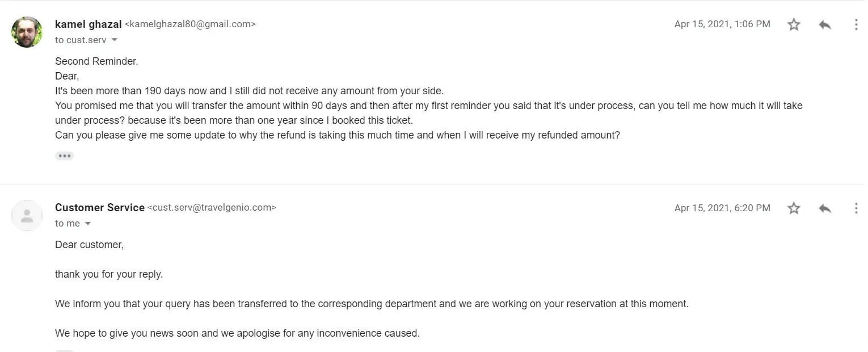This screenshot has height=352, width=868.
Task: Click the cust.serv@travelgenio.com address
Action: [x=212, y=208]
